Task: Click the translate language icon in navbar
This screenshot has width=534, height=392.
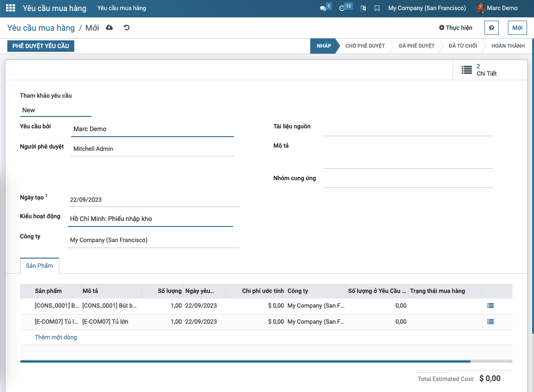Action: coord(363,8)
